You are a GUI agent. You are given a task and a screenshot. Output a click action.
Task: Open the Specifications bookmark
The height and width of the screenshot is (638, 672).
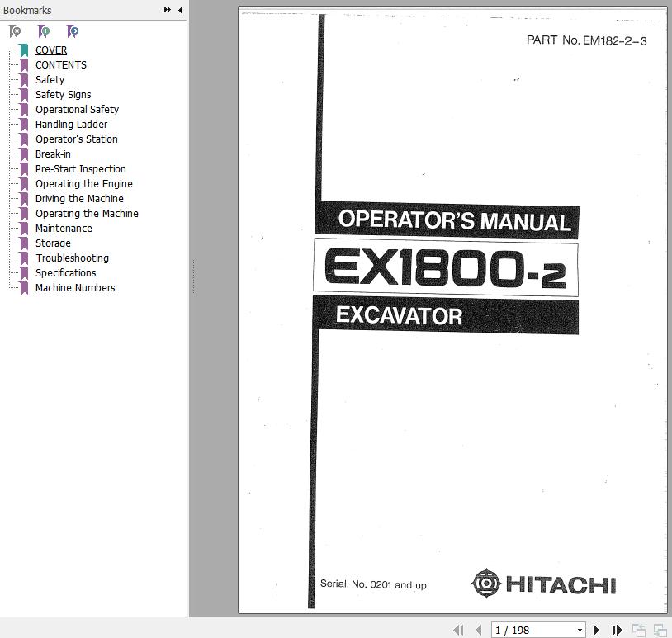click(x=65, y=273)
